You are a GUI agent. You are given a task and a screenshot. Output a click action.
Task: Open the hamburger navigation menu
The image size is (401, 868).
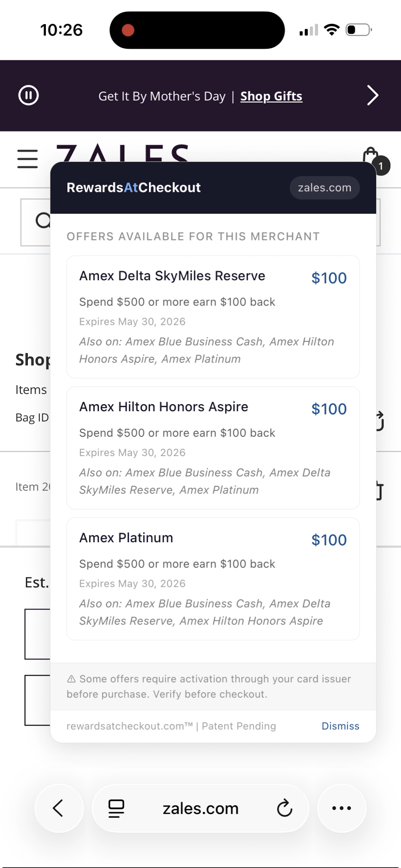click(x=28, y=159)
